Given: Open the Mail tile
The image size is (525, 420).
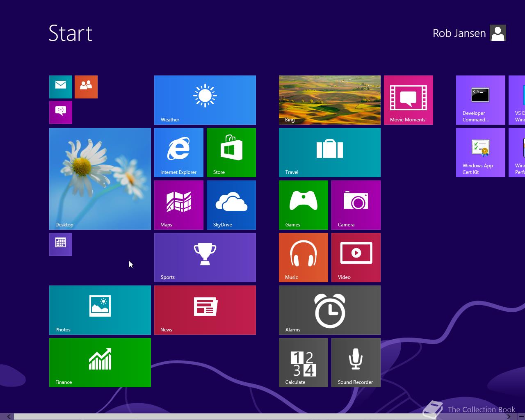Looking at the screenshot, I should point(61,87).
